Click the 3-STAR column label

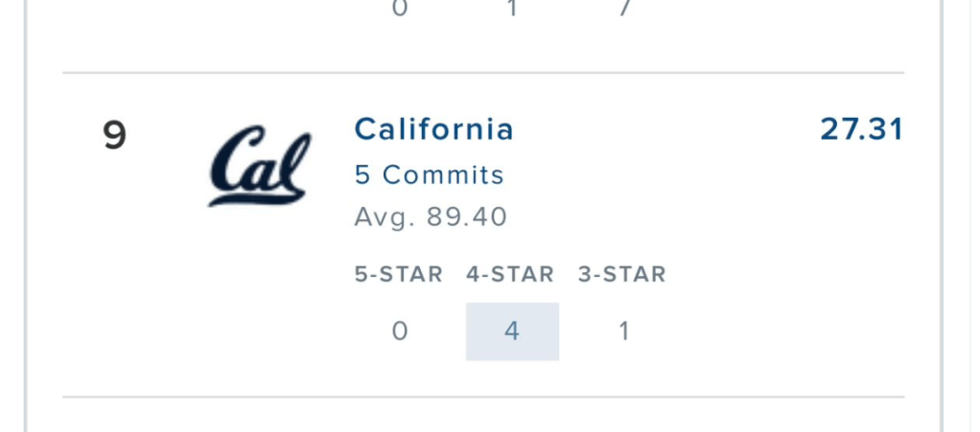(621, 275)
